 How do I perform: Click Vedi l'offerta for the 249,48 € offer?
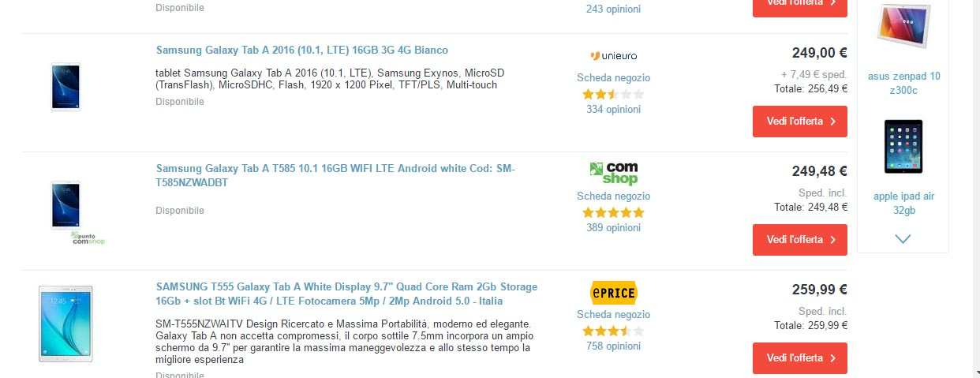(x=800, y=240)
